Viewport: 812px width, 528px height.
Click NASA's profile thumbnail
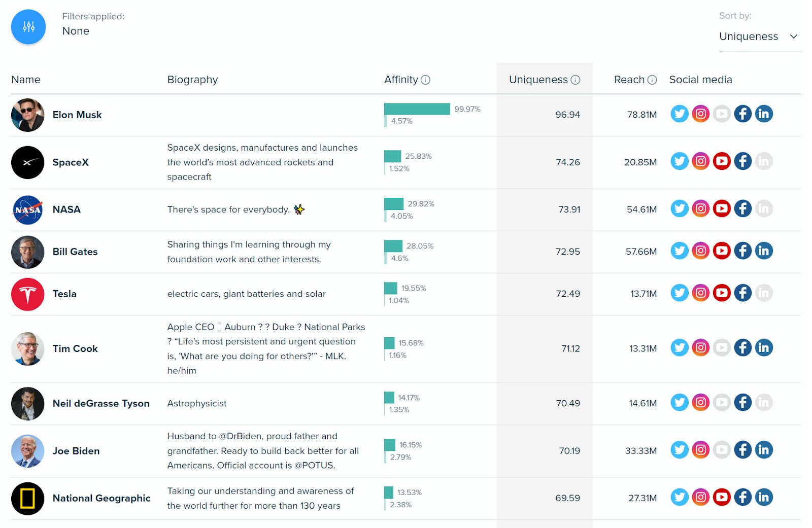pyautogui.click(x=27, y=209)
